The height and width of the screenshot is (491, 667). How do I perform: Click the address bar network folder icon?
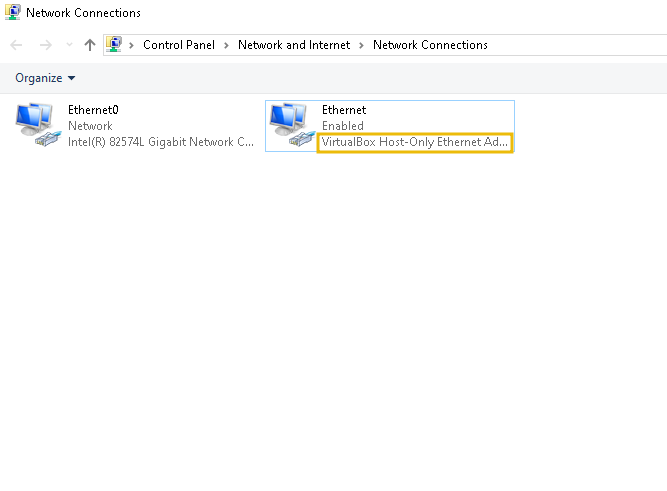click(x=114, y=44)
